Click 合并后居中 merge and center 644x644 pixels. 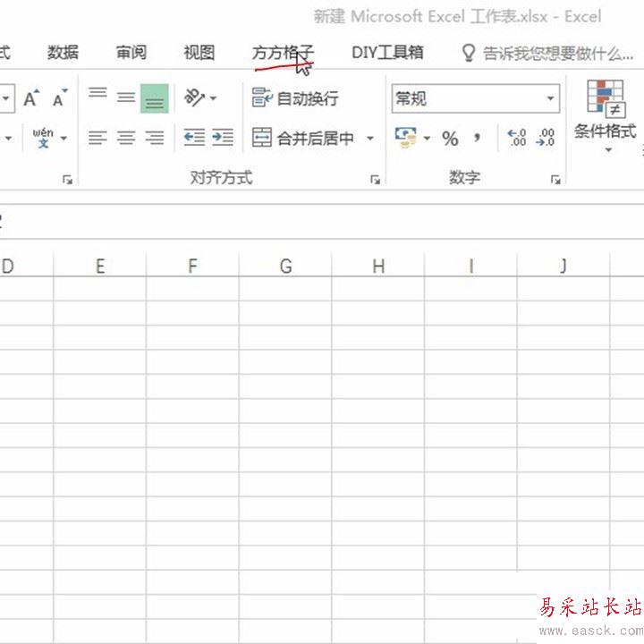pyautogui.click(x=302, y=138)
